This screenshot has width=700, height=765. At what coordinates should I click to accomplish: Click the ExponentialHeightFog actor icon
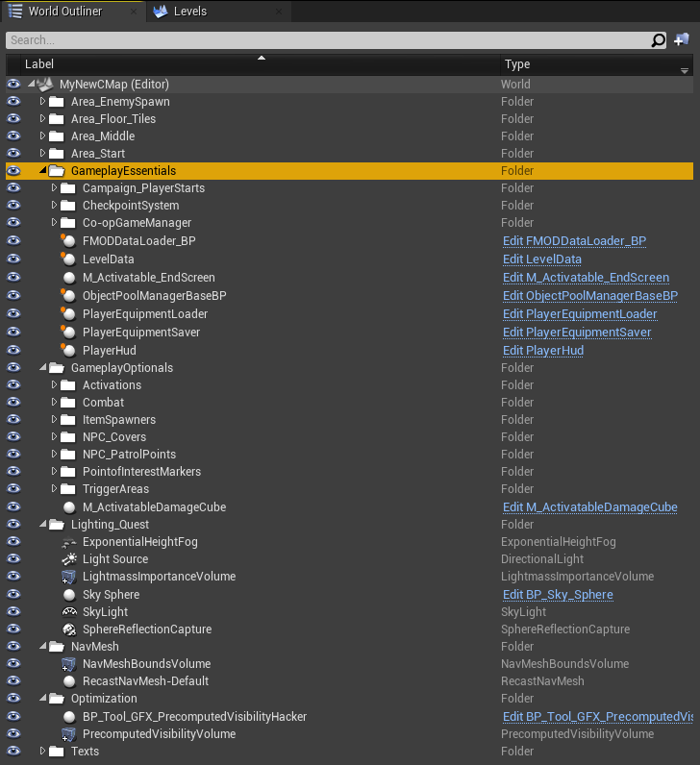(x=68, y=542)
